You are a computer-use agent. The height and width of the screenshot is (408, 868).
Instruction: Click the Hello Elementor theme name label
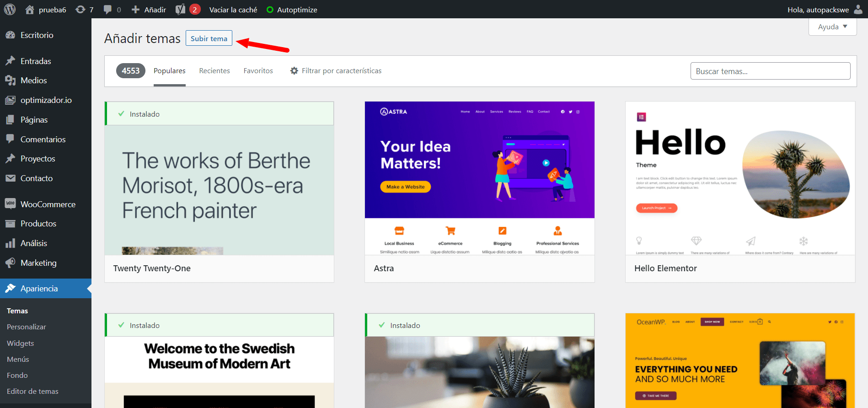[665, 268]
